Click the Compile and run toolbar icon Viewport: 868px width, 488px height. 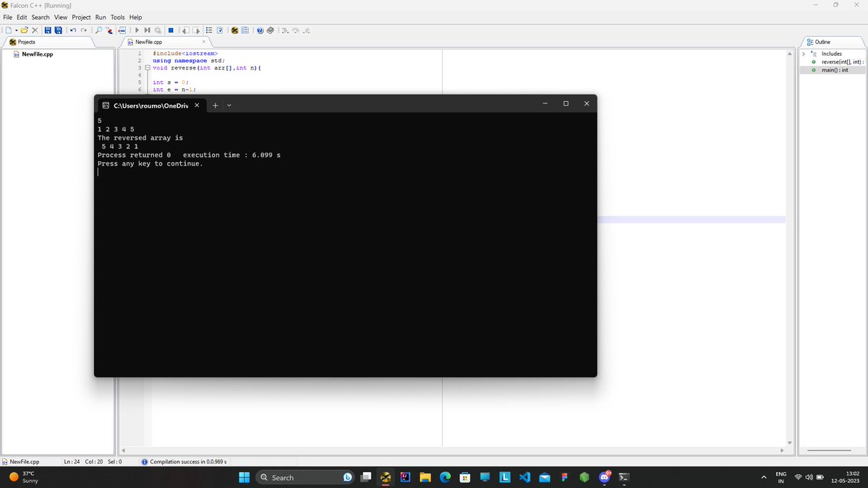coord(148,30)
